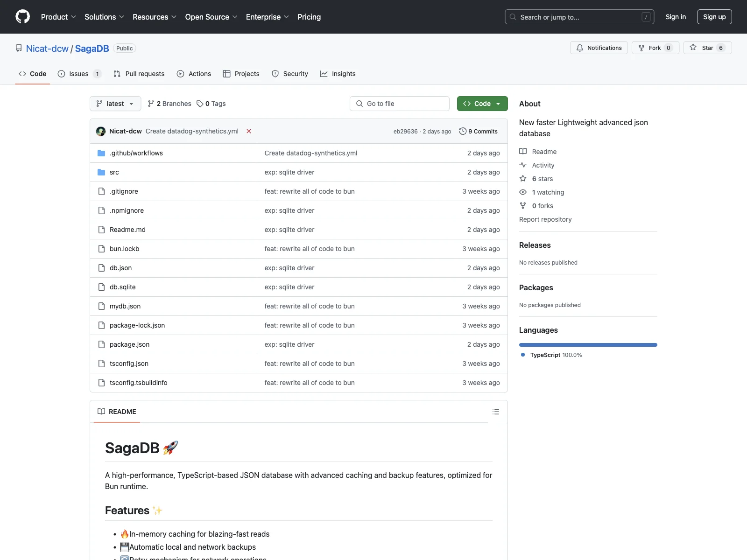Open Readme.md file
The image size is (747, 560).
[x=127, y=230]
